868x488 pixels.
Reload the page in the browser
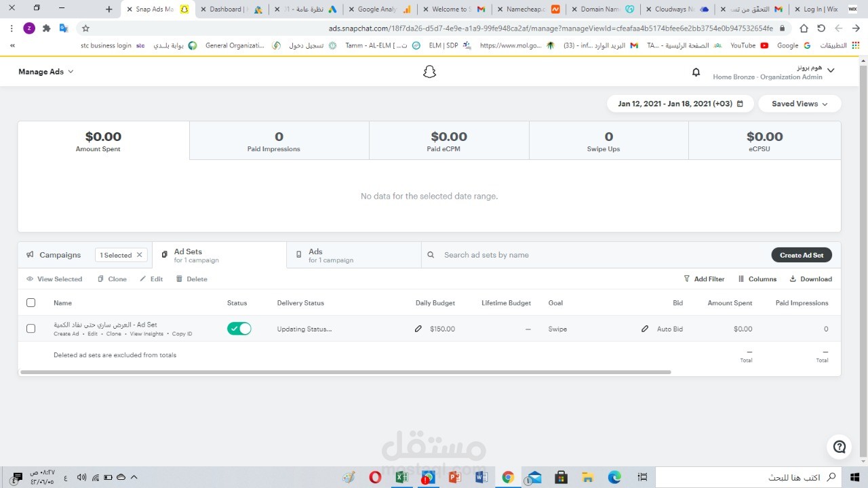(x=821, y=28)
